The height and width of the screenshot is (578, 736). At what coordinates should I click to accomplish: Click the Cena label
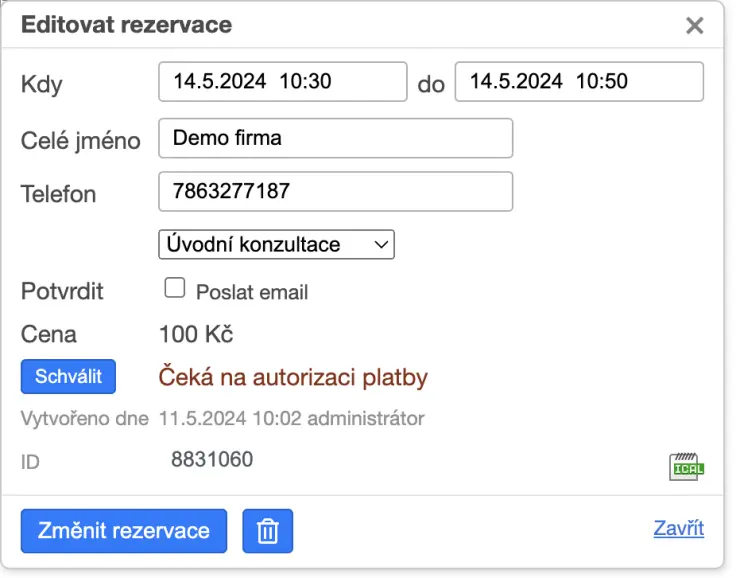pyautogui.click(x=49, y=334)
